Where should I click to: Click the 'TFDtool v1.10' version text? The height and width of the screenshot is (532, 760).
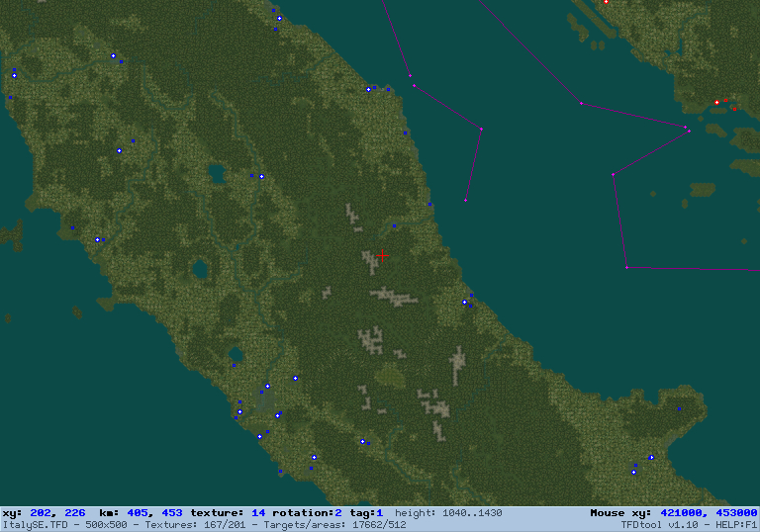(660, 525)
